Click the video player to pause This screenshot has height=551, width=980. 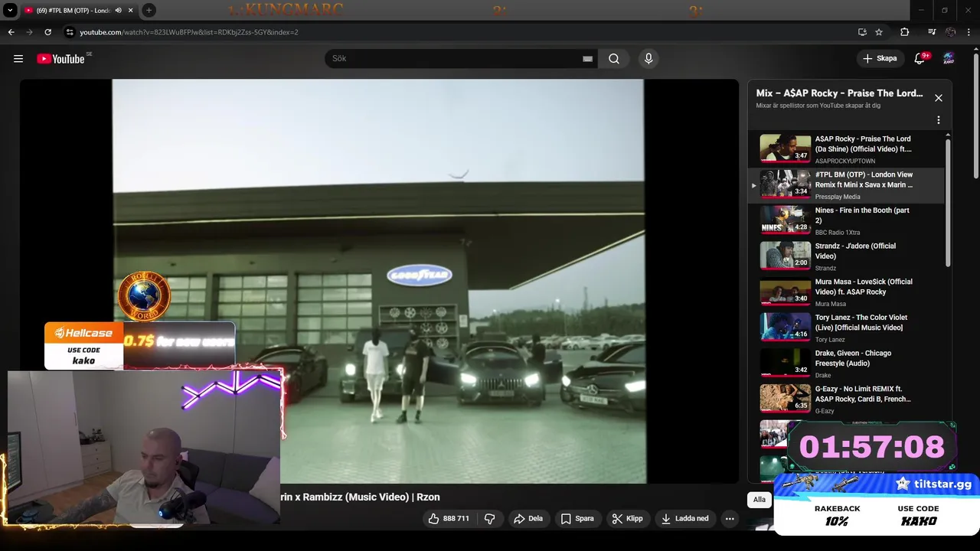[x=378, y=281]
